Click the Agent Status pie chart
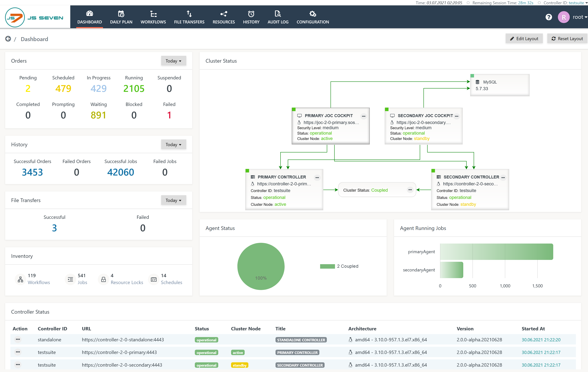 [261, 266]
